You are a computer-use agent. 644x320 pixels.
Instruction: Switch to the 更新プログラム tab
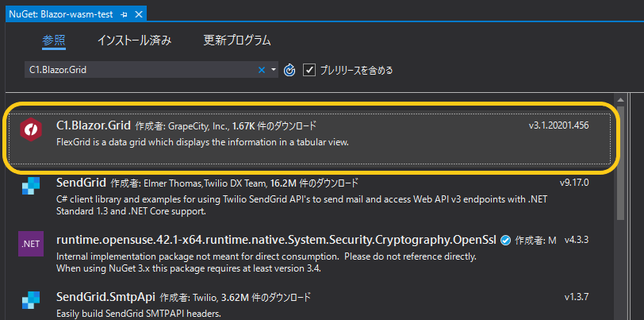[237, 40]
